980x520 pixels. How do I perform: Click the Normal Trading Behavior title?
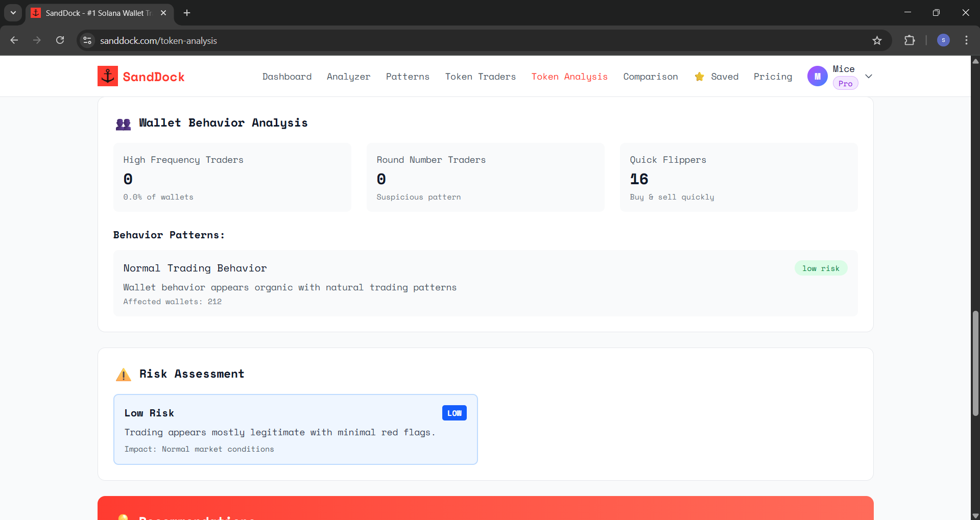point(195,268)
